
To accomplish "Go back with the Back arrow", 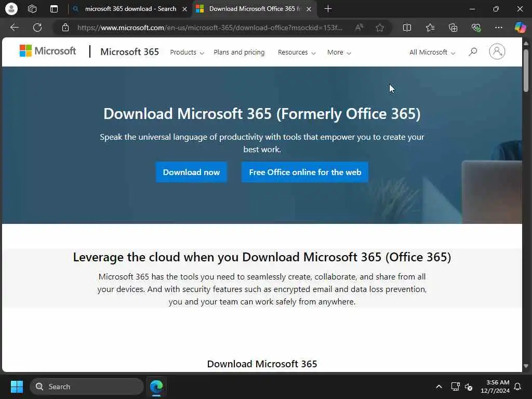I will pyautogui.click(x=14, y=28).
